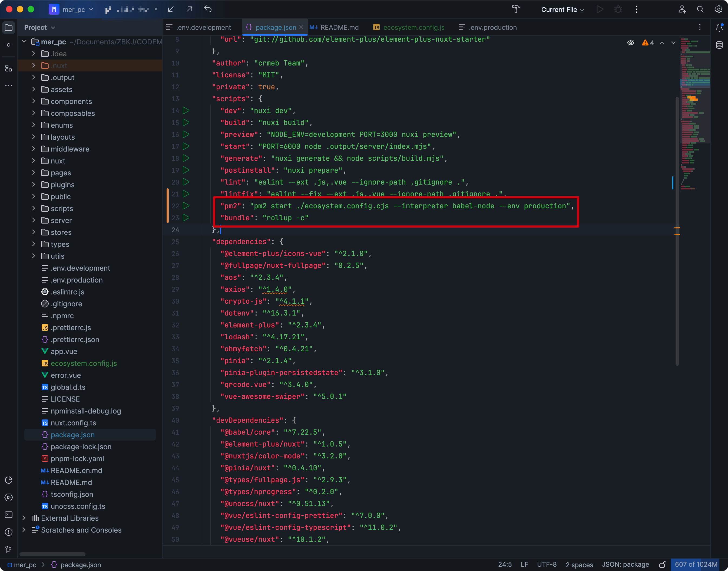Screen dimensions: 728x571
Task: Open nuxt.config.ts in the project tree
Action: click(73, 423)
